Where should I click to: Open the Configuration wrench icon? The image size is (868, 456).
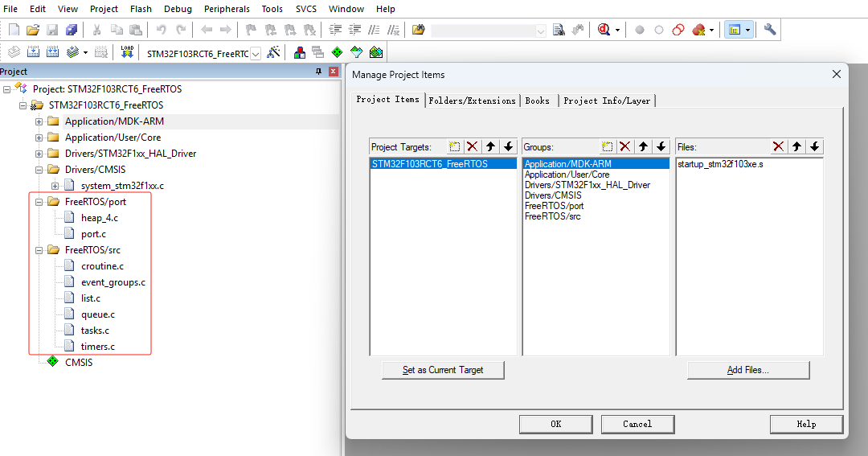tap(770, 30)
